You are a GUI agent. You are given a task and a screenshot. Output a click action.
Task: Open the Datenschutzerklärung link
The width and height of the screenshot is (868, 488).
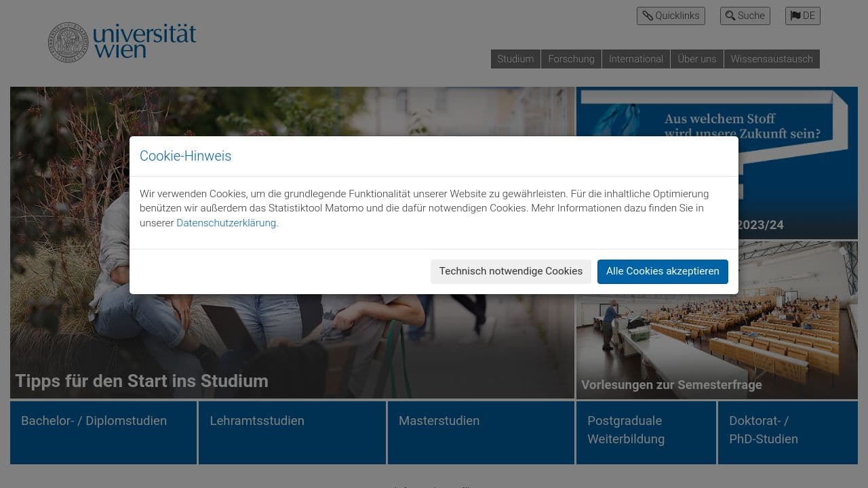point(226,222)
